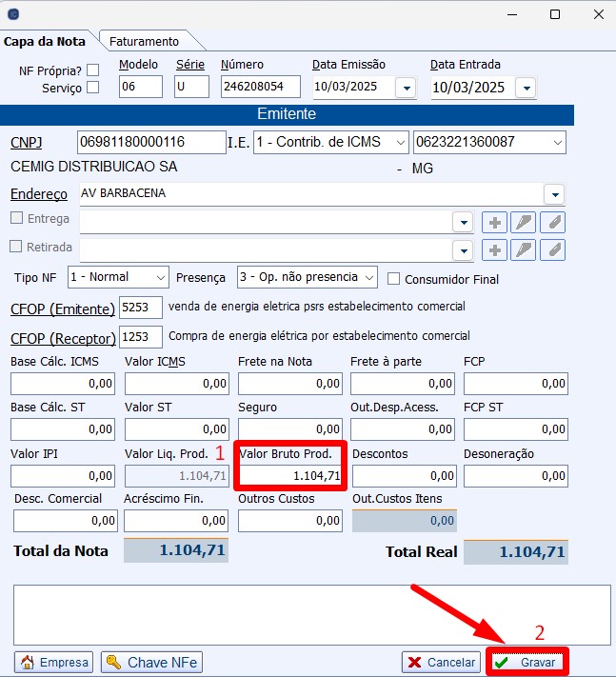Open Chave NFe with the key icon

[x=151, y=662]
